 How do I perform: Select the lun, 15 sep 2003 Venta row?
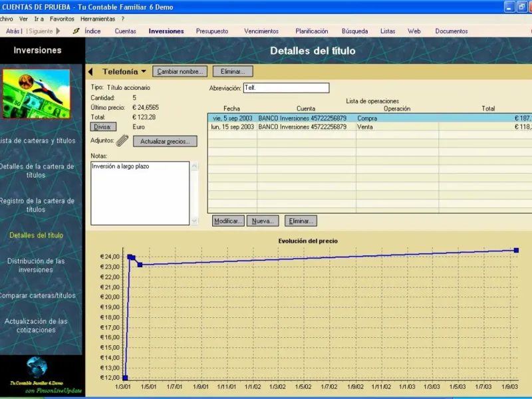[x=370, y=127]
